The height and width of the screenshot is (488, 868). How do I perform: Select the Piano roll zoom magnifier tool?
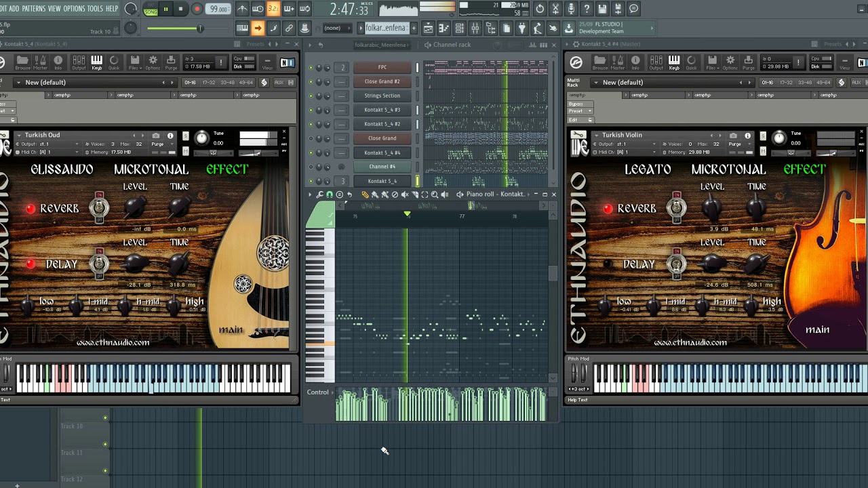point(435,195)
